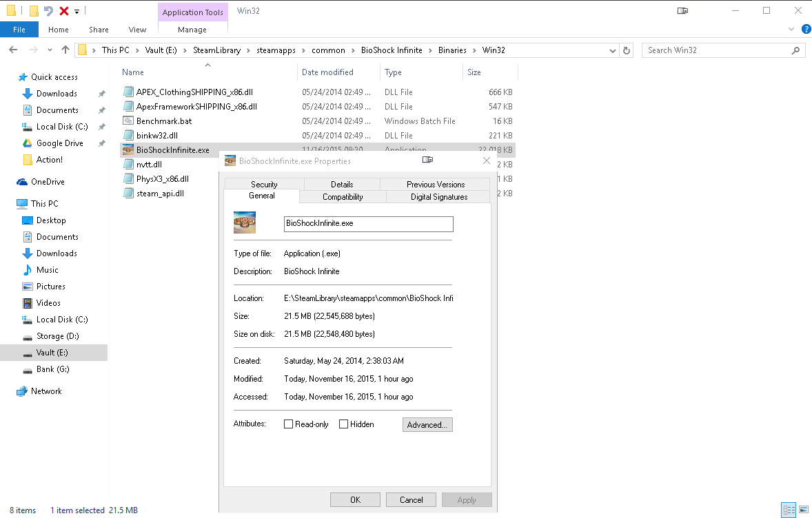Image resolution: width=812 pixels, height=518 pixels.
Task: Select Network in navigation pane
Action: click(x=46, y=391)
